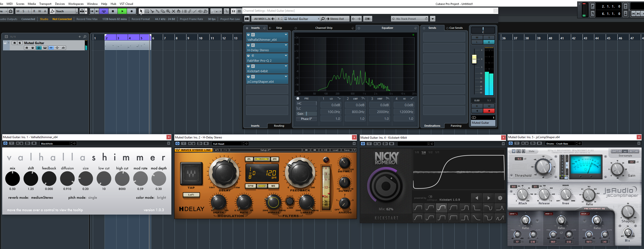The height and width of the screenshot is (249, 644).
Task: Select the Split scissors tool
Action: click(152, 11)
